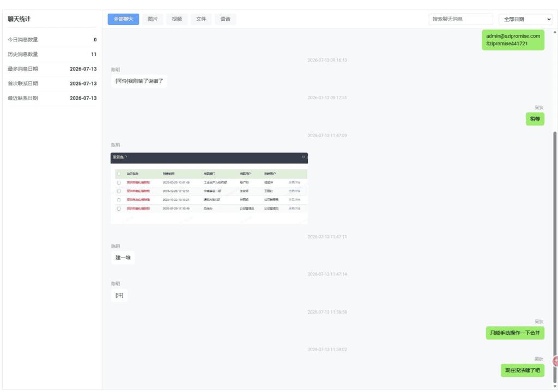Click the scrollbar up arrow
Image resolution: width=558 pixels, height=392 pixels.
pyautogui.click(x=554, y=32)
